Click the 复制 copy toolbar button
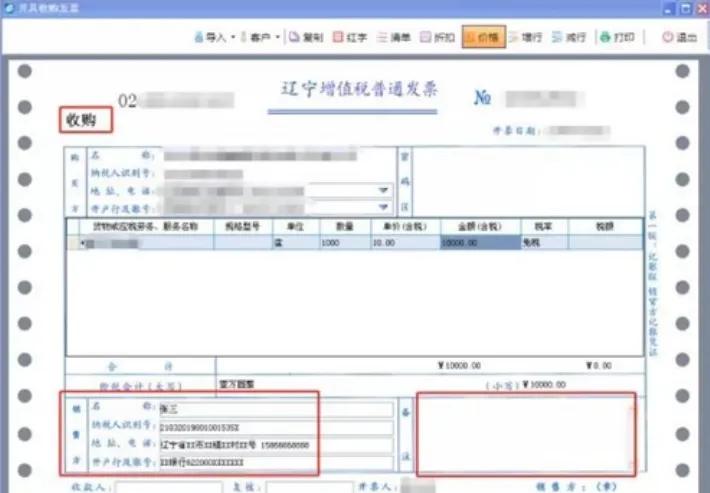The height and width of the screenshot is (493, 710). [306, 37]
